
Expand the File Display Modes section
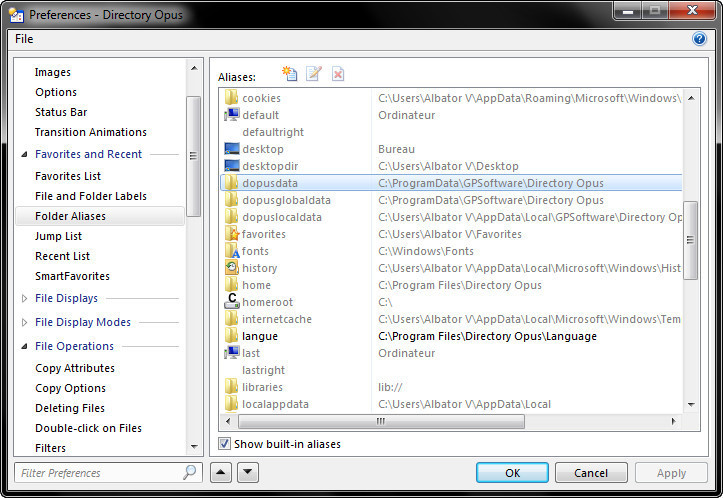[24, 322]
